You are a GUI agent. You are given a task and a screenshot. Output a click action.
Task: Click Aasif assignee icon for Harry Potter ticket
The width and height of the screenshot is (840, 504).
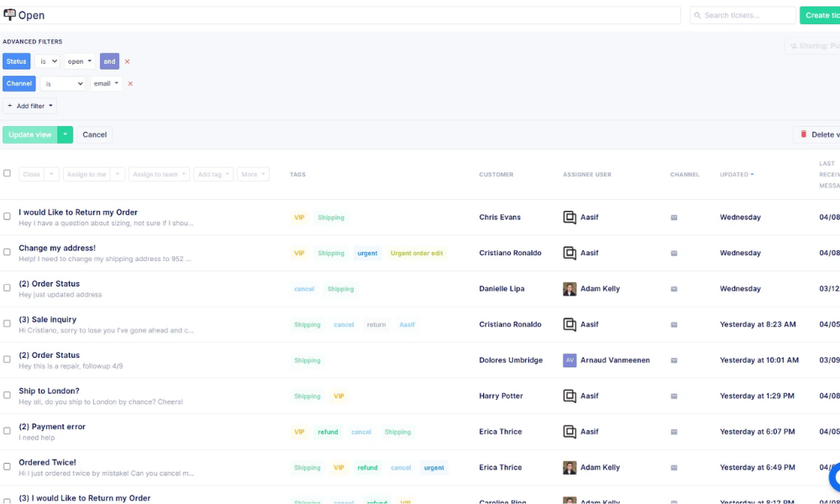[x=570, y=396]
